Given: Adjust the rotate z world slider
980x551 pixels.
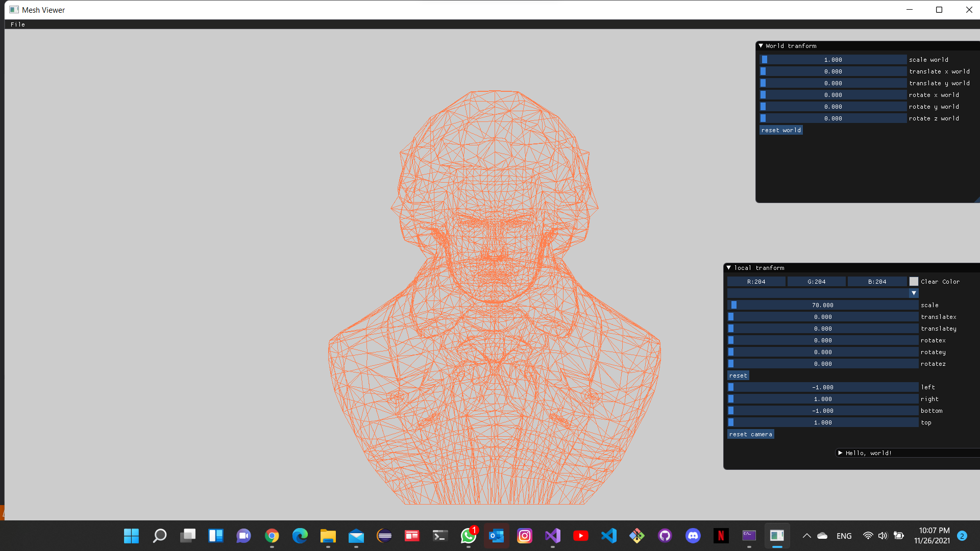Looking at the screenshot, I should point(833,118).
